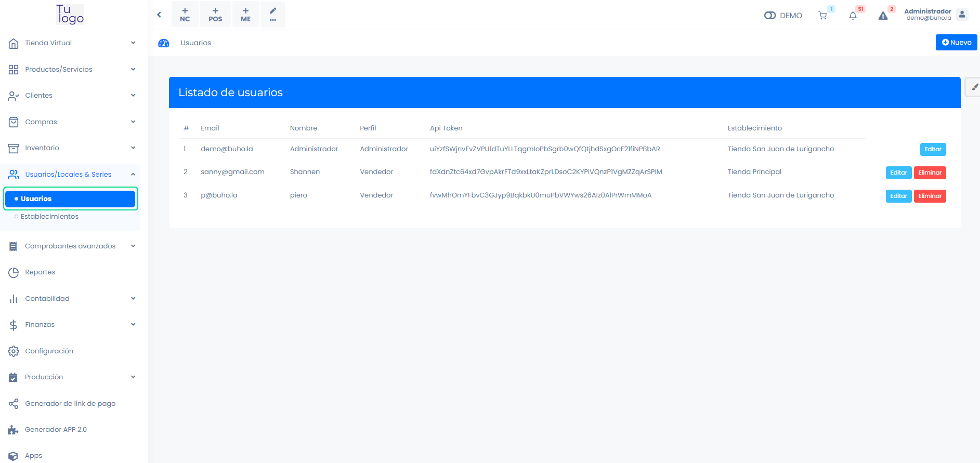980x463 pixels.
Task: Edit the demo@buho.la user
Action: click(933, 149)
